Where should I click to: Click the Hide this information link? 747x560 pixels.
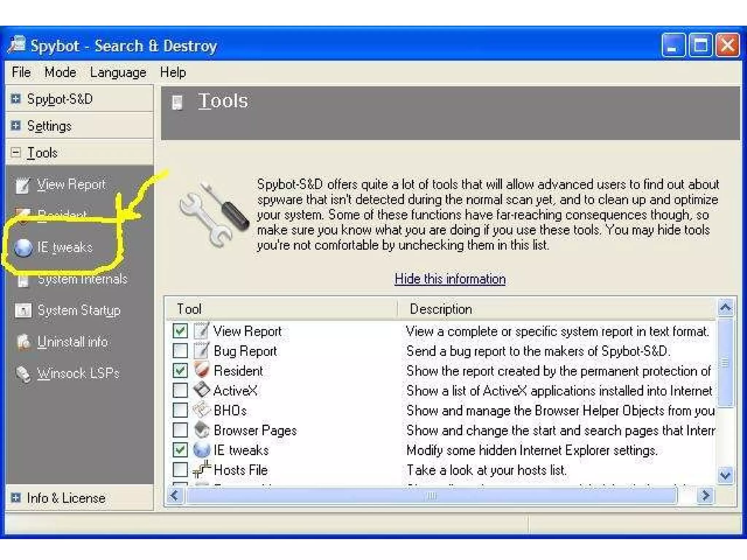[450, 279]
